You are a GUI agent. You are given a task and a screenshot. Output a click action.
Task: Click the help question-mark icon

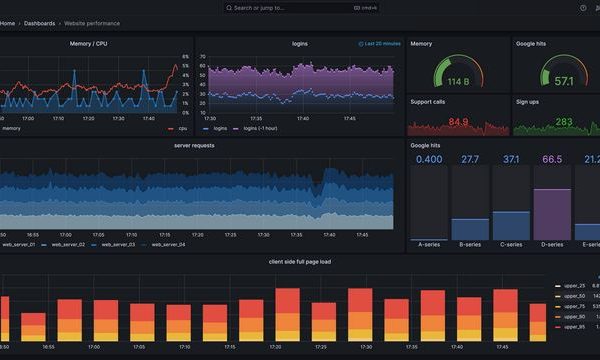coord(583,8)
